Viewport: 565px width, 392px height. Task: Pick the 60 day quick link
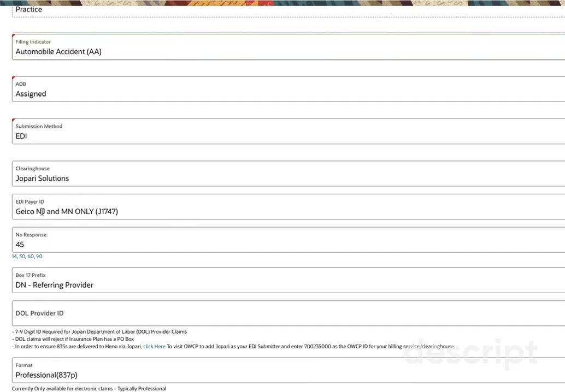click(31, 257)
